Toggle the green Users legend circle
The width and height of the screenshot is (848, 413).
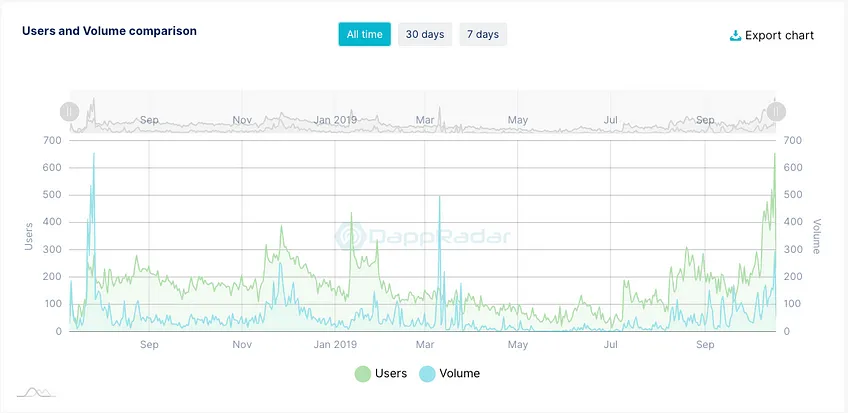point(362,374)
